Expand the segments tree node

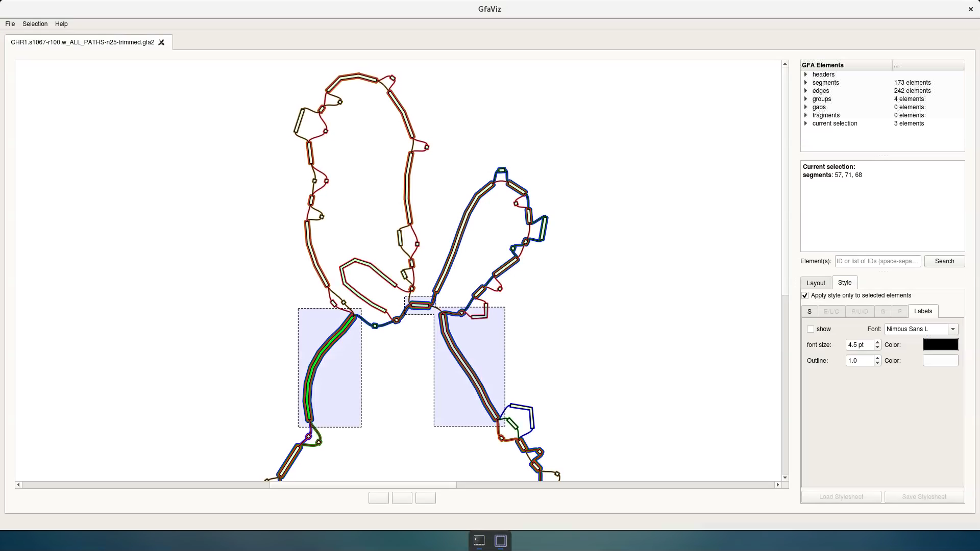[x=806, y=83]
